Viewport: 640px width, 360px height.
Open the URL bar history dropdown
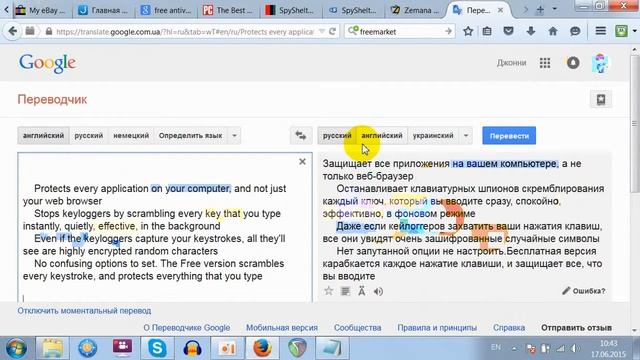(322, 31)
